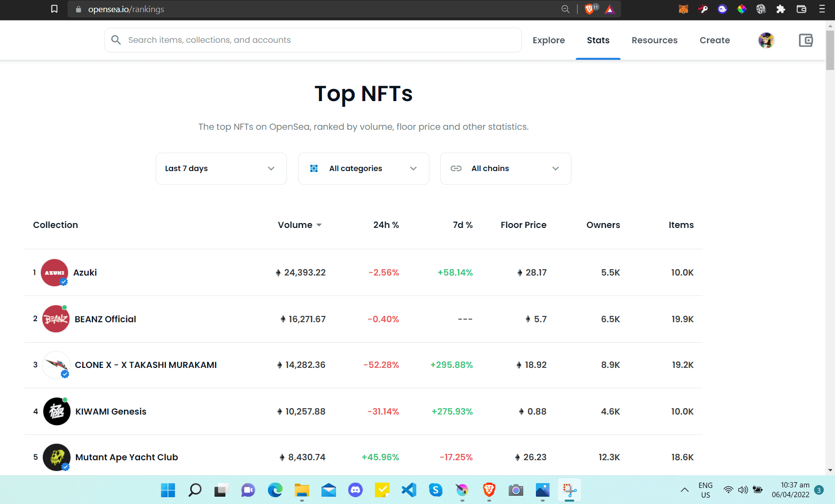Open the browser hamburger menu
835x504 pixels.
tap(822, 9)
